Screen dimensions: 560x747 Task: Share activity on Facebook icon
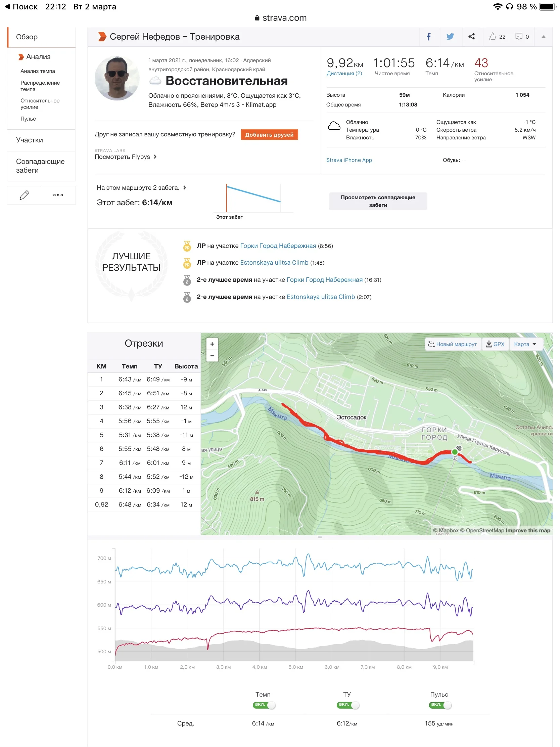(429, 37)
